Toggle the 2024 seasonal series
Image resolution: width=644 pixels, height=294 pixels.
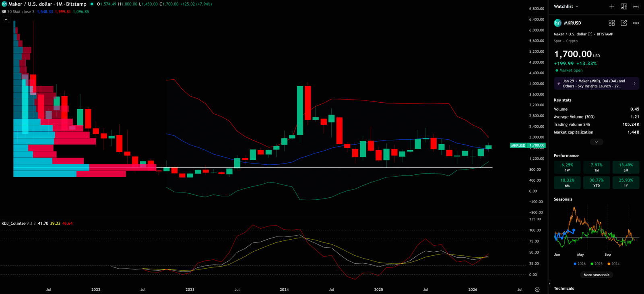coord(613,264)
